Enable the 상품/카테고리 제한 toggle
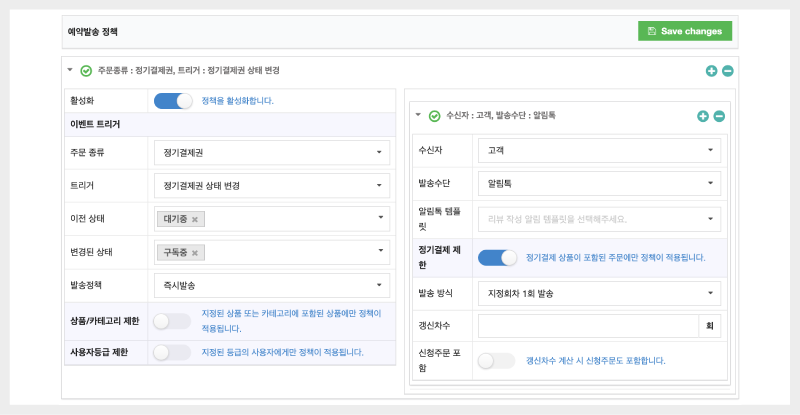 172,321
